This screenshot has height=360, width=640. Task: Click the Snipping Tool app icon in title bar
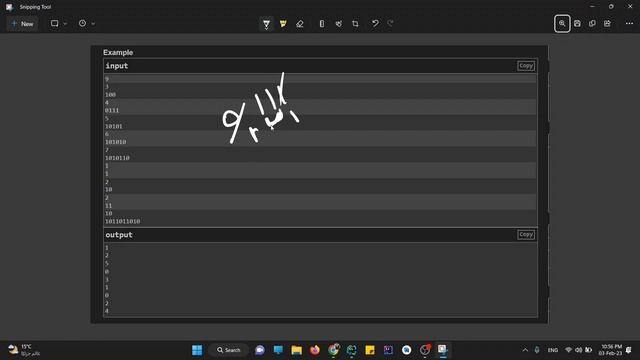pos(9,7)
